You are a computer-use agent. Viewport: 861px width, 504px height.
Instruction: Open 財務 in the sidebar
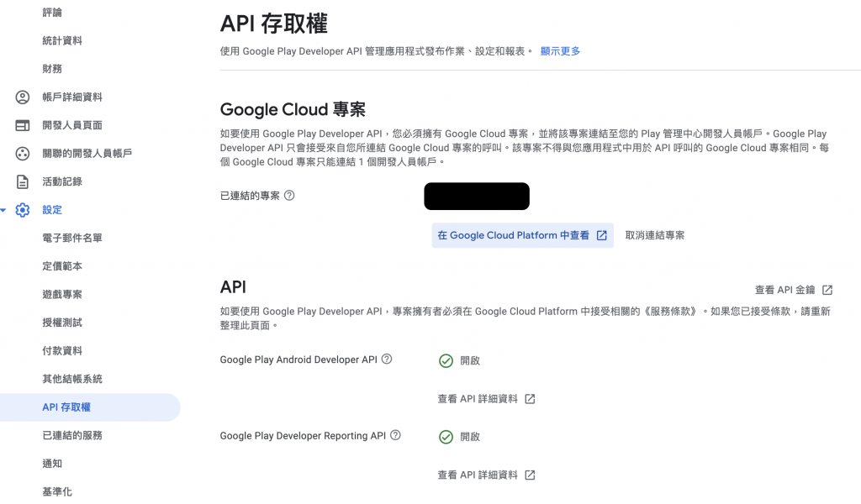pyautogui.click(x=52, y=69)
